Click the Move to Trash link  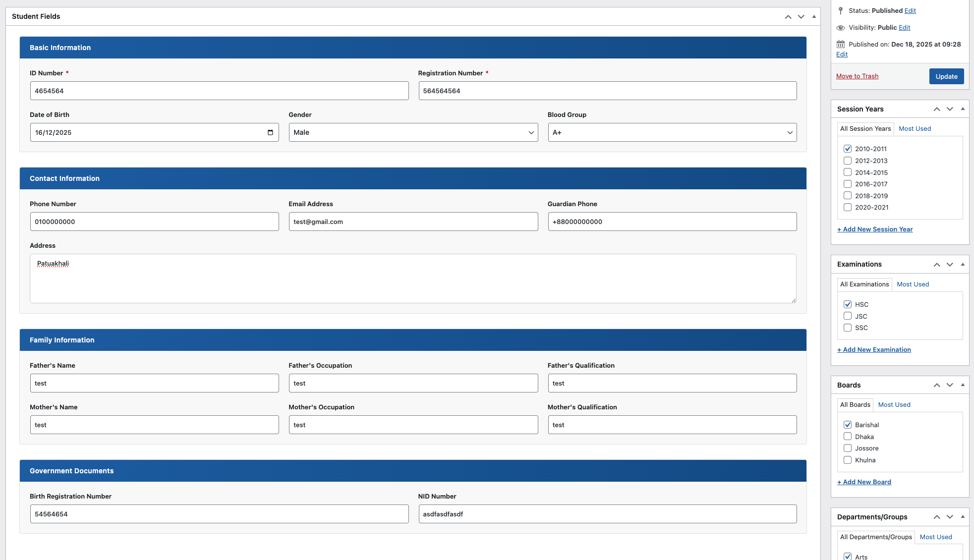857,76
